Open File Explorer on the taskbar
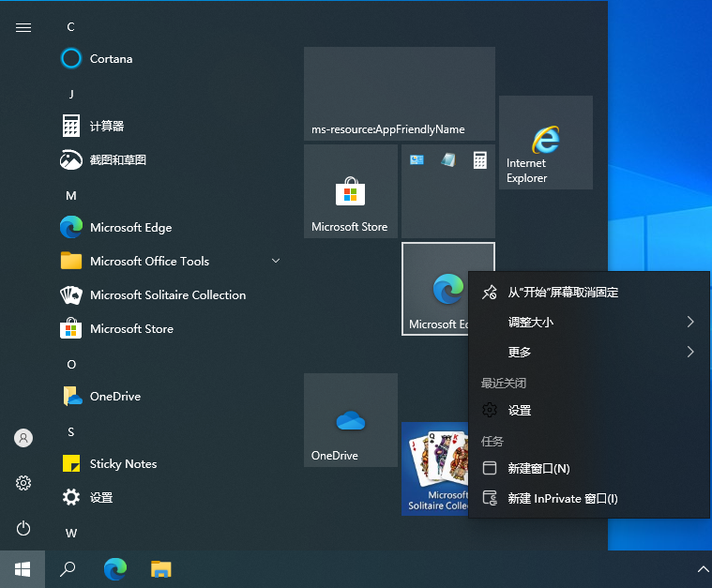The width and height of the screenshot is (712, 588). click(160, 569)
